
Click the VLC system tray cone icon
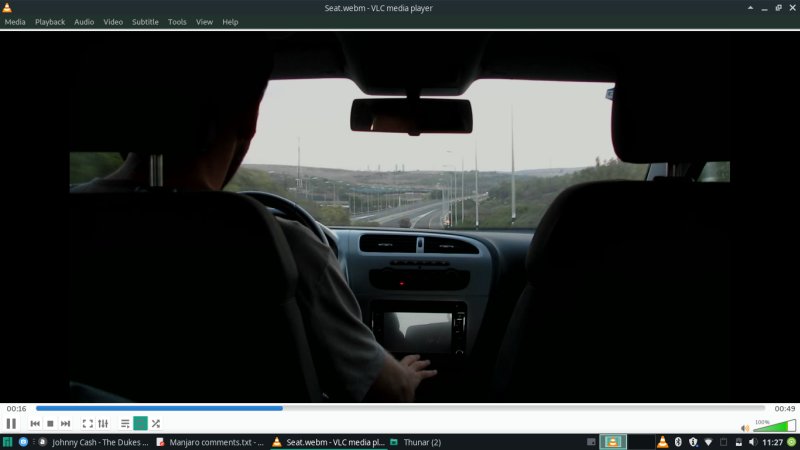click(663, 442)
